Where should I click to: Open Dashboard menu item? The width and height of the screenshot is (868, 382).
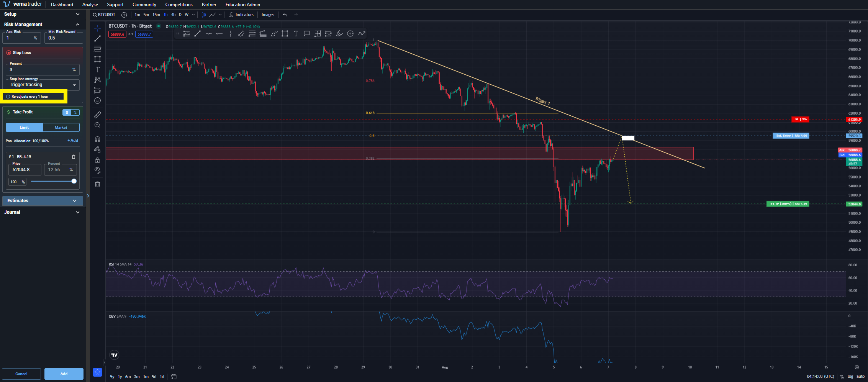pyautogui.click(x=62, y=5)
